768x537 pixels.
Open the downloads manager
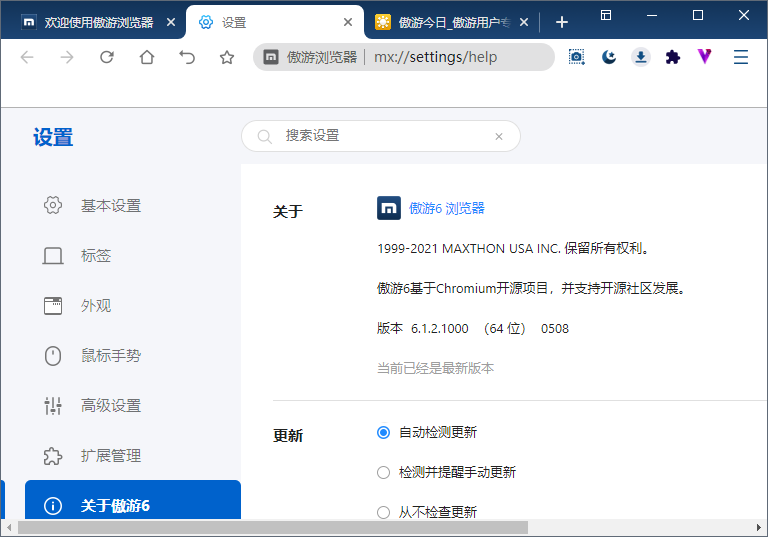(641, 57)
